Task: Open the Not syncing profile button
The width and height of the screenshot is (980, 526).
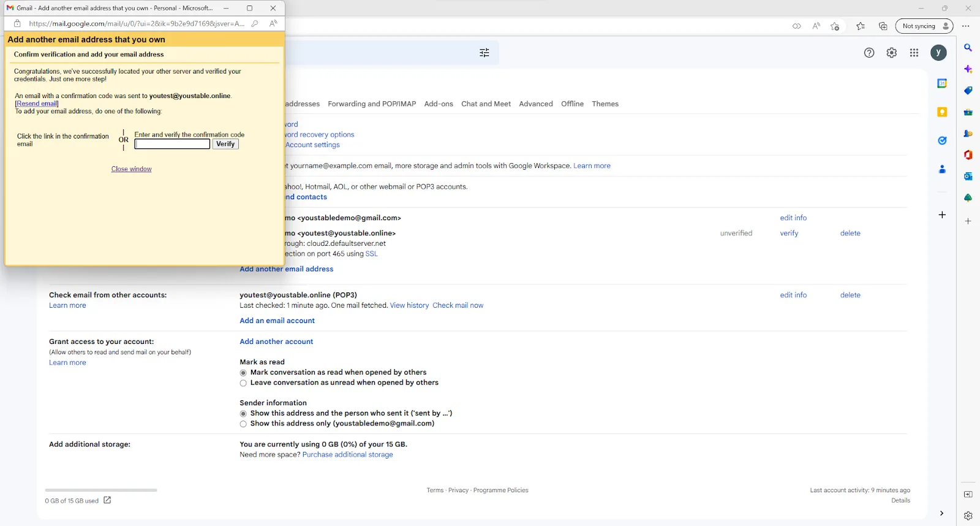Action: [925, 26]
